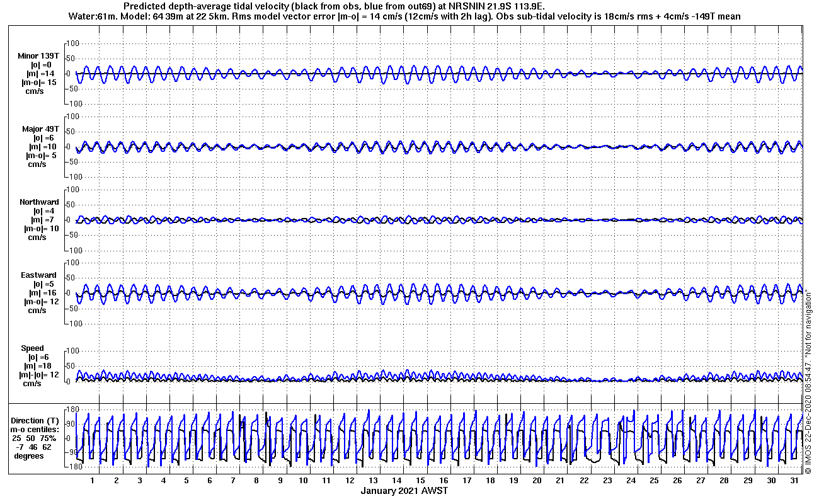Click the 180 tick of the Direction panel
This screenshot has height=504, width=819.
[x=72, y=410]
